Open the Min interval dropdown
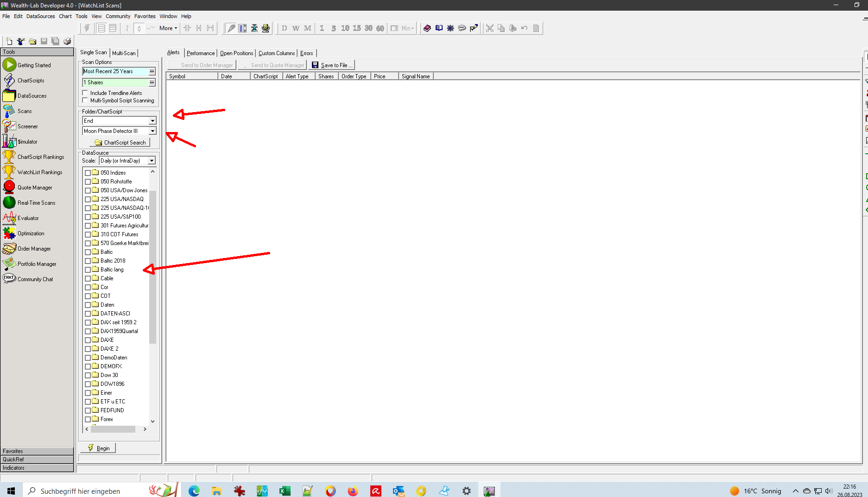 407,28
